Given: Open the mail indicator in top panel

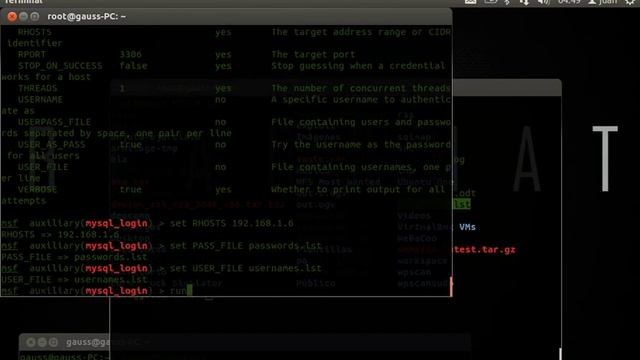Looking at the screenshot, I should point(471,2).
